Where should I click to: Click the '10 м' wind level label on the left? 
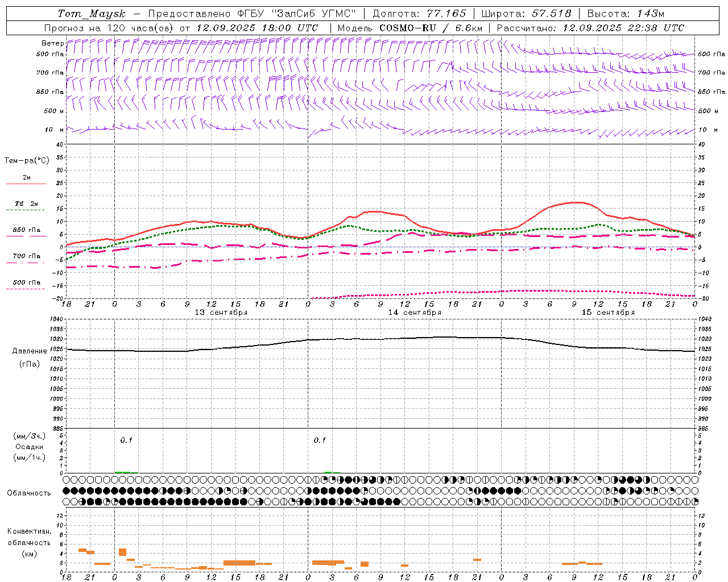[x=55, y=130]
